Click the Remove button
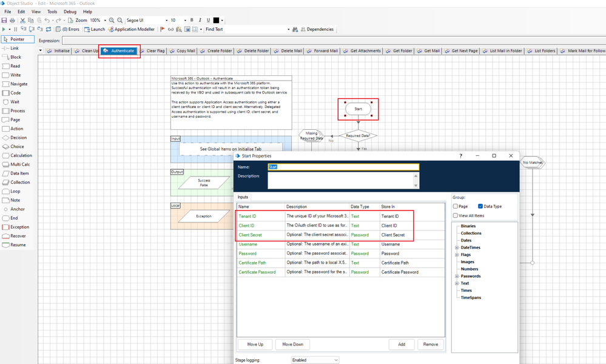606x364 pixels. [x=430, y=345]
